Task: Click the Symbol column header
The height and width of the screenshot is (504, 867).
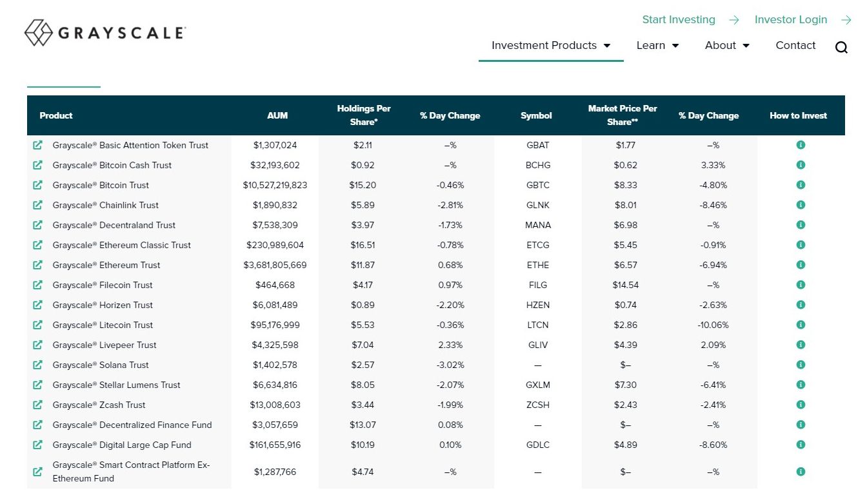Action: tap(536, 115)
